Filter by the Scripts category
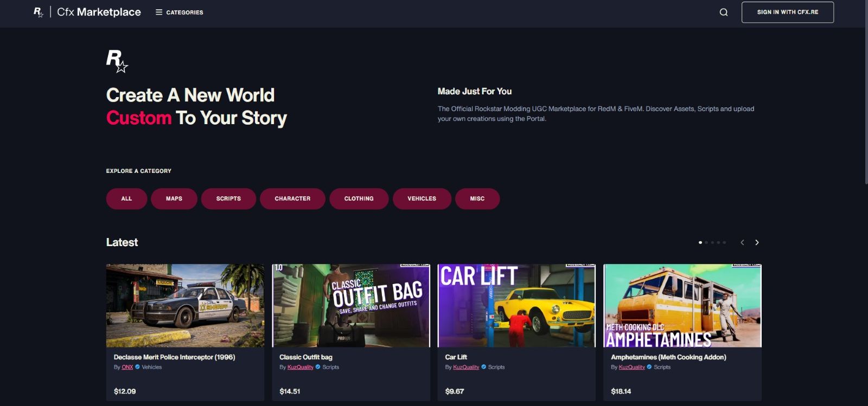 [x=228, y=198]
